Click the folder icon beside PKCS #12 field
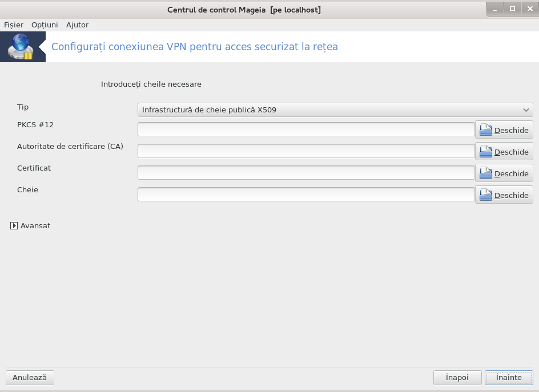 click(485, 130)
